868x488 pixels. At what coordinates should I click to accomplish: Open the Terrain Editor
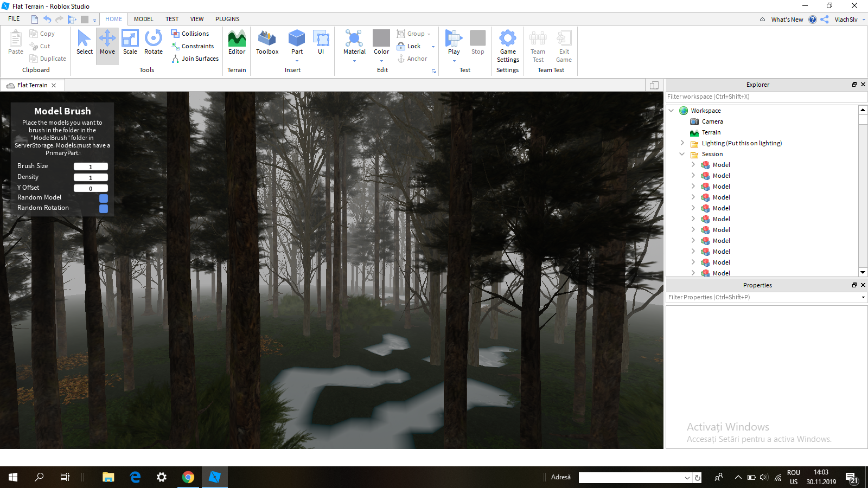tap(237, 43)
